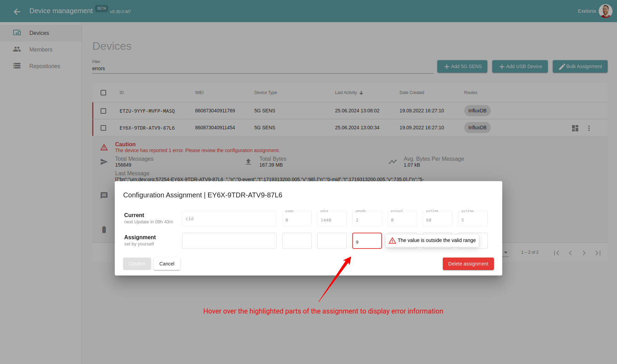
Task: Go to the previous page arrow
Action: (x=570, y=253)
